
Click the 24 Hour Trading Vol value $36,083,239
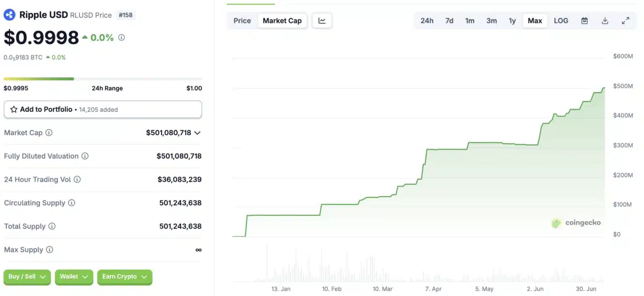[x=179, y=180]
